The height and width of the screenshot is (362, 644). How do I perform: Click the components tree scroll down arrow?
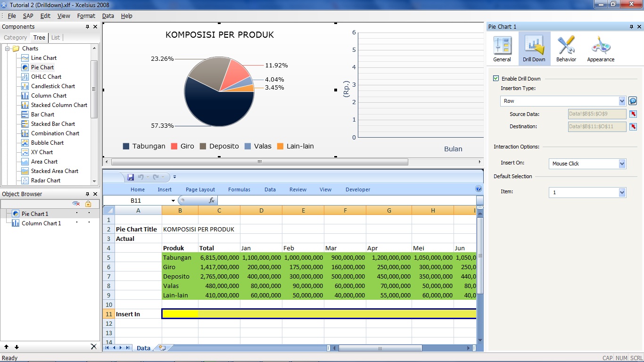click(x=94, y=181)
